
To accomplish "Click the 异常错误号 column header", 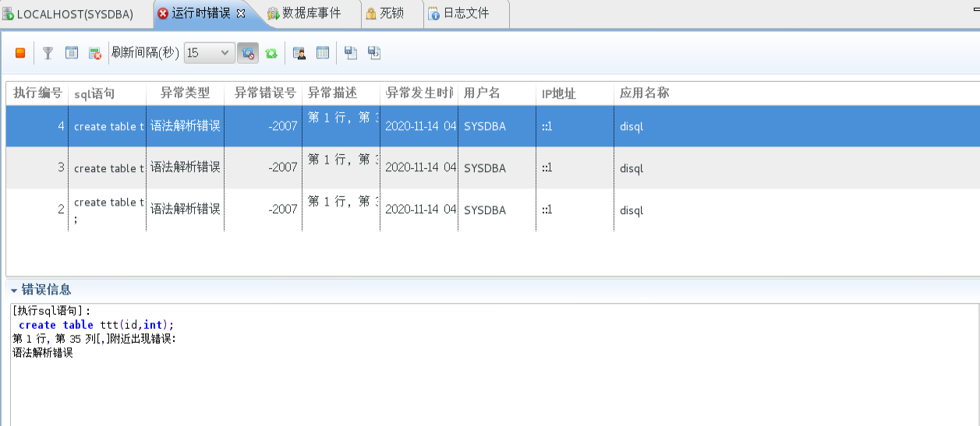I will (x=264, y=93).
